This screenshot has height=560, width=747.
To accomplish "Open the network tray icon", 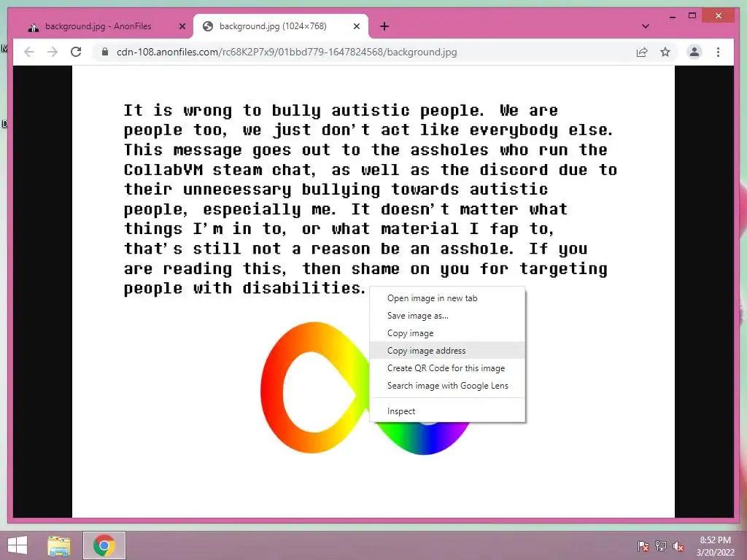I will pyautogui.click(x=661, y=546).
